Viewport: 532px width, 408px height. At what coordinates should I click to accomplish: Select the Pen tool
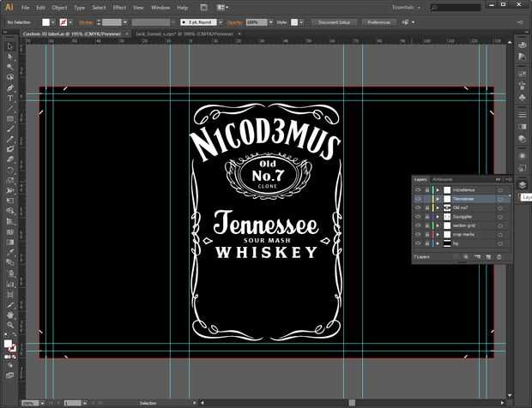[10, 87]
